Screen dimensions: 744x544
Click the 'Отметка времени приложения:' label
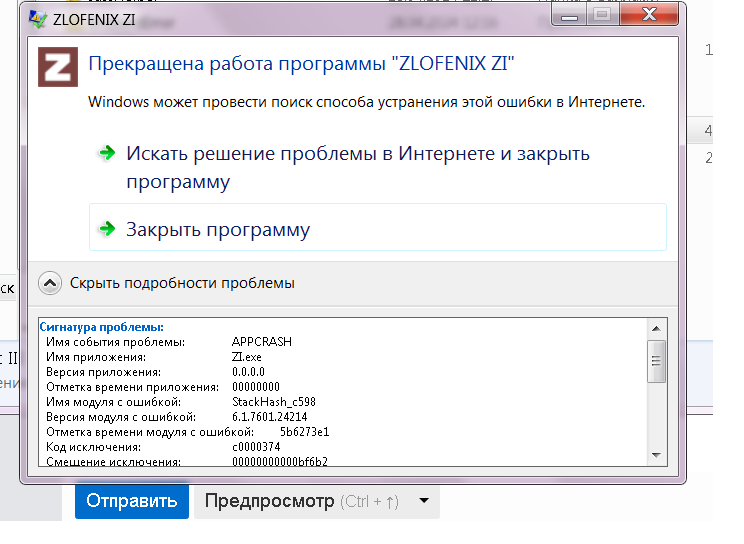coord(132,387)
